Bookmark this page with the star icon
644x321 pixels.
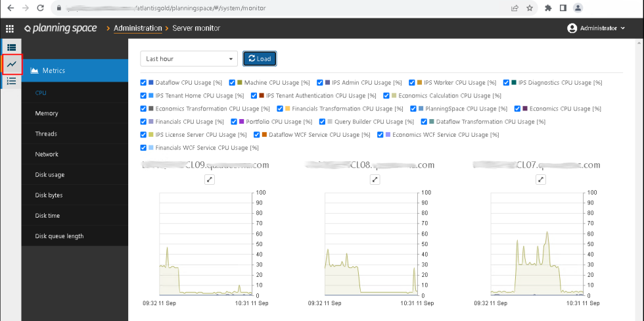click(530, 8)
